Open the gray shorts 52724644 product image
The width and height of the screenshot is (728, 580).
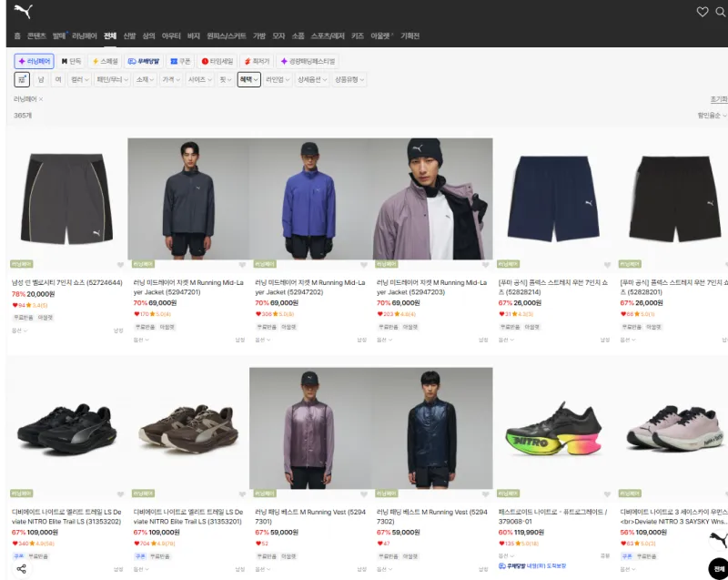pos(66,198)
